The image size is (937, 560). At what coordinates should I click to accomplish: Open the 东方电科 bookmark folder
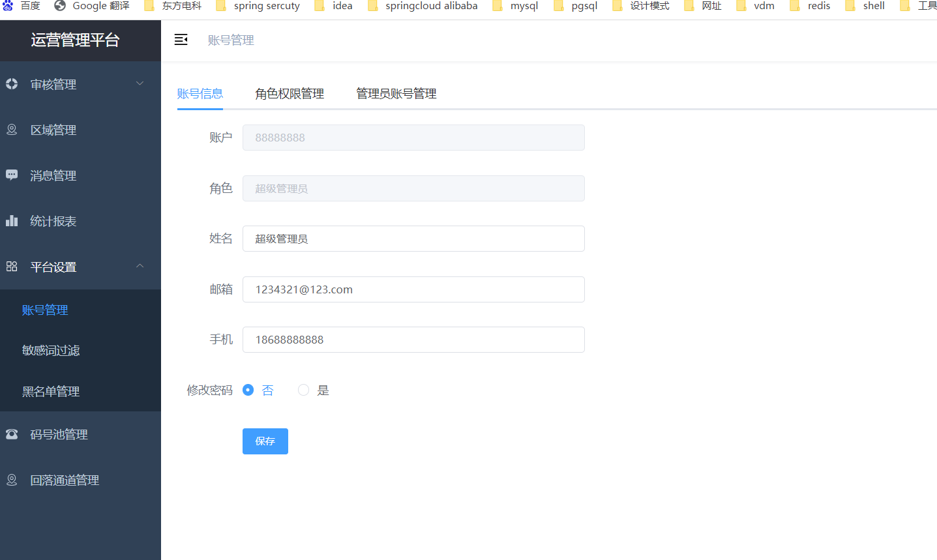tap(173, 6)
